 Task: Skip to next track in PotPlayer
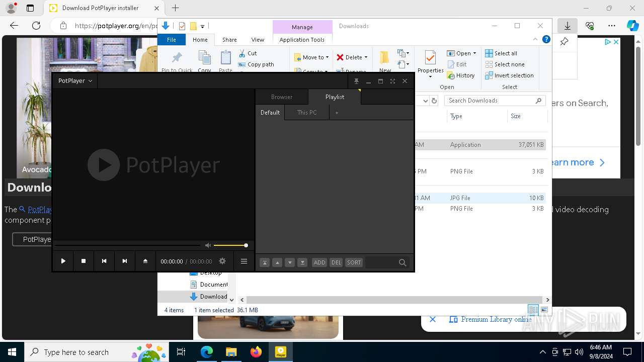click(x=125, y=261)
